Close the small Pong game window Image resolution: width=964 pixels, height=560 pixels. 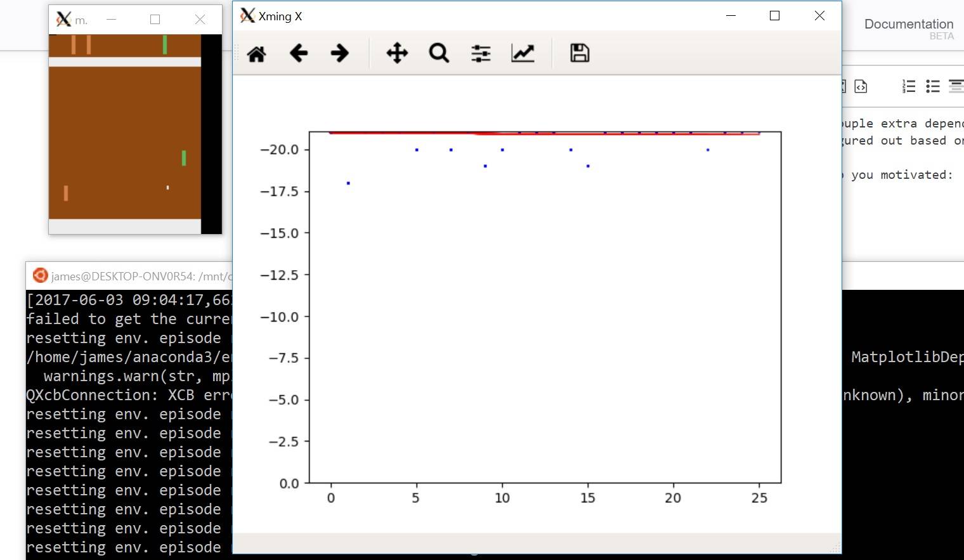click(200, 20)
